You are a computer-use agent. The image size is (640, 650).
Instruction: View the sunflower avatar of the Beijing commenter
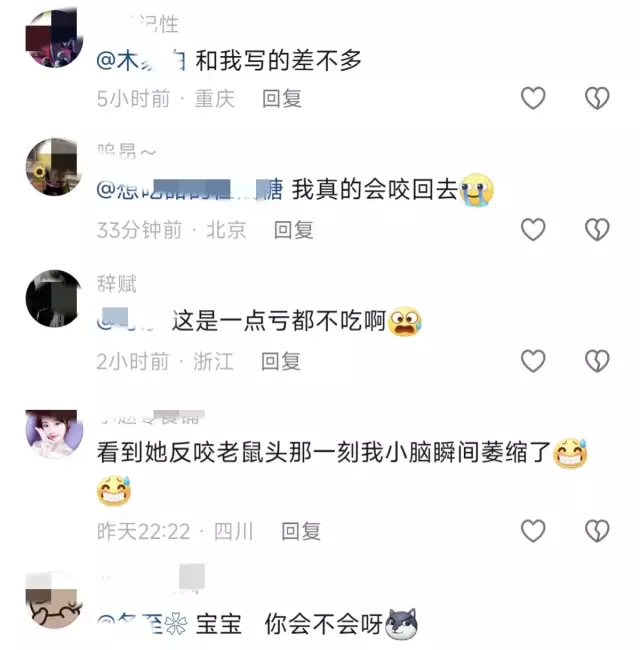[x=54, y=167]
